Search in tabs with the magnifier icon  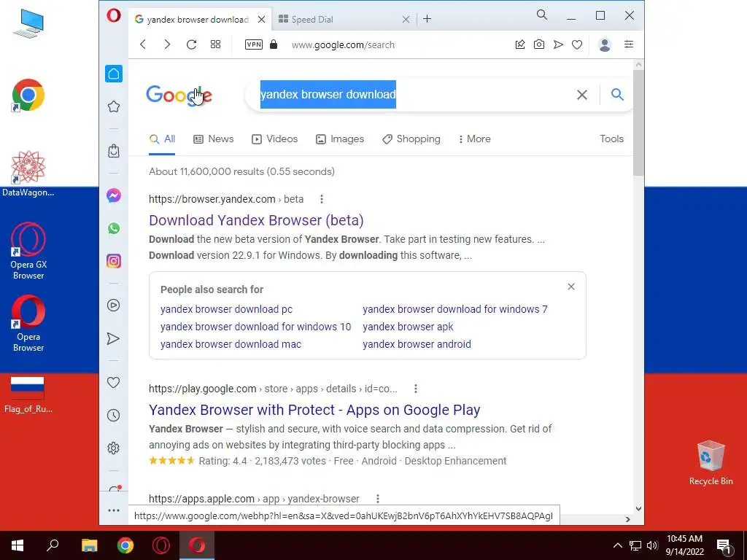pos(542,15)
